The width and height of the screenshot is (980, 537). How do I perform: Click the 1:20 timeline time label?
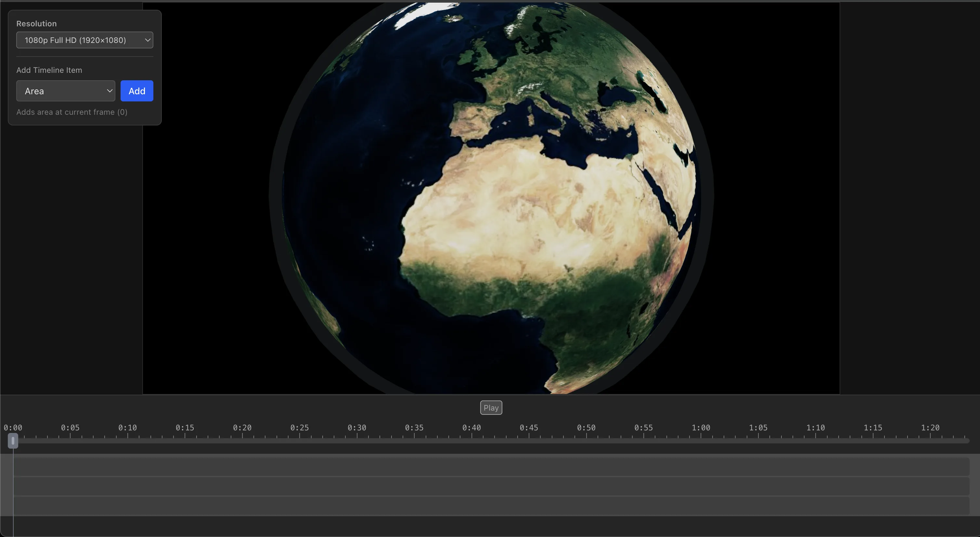(x=930, y=427)
